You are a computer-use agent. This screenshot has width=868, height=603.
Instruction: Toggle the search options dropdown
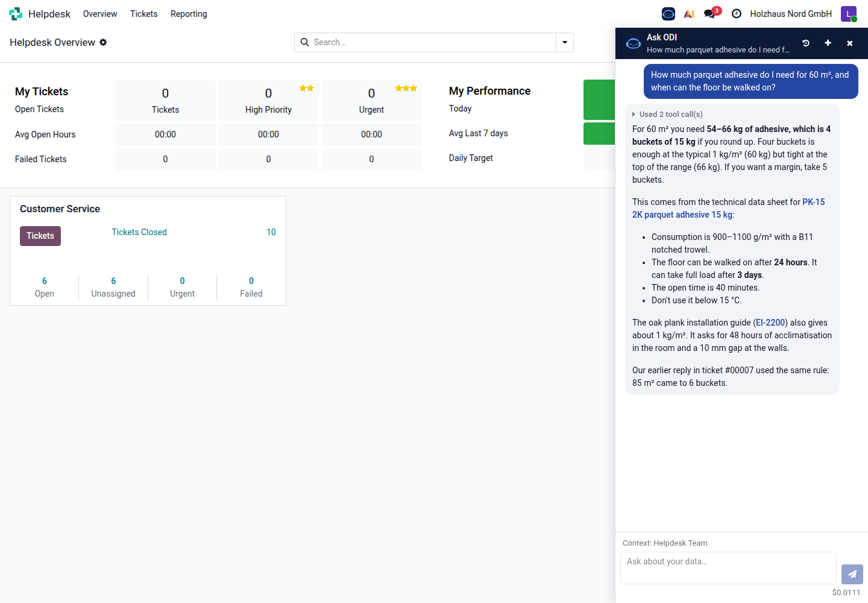pyautogui.click(x=565, y=42)
